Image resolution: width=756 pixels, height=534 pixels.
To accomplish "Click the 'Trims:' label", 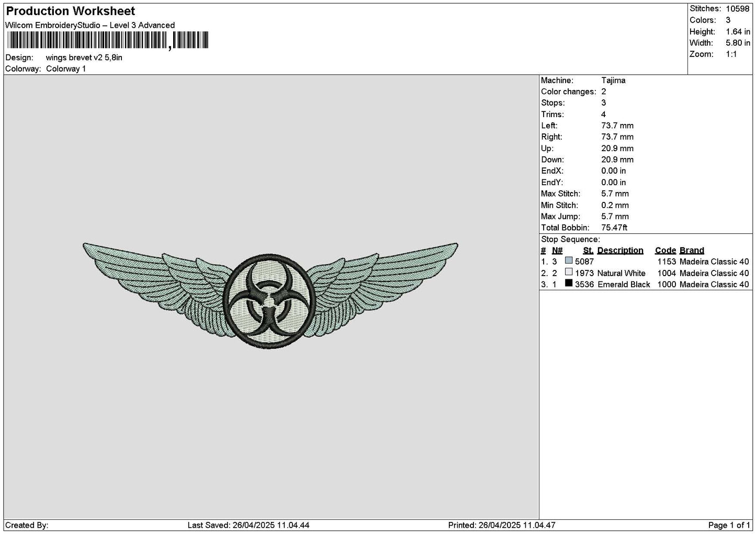I will (x=552, y=115).
